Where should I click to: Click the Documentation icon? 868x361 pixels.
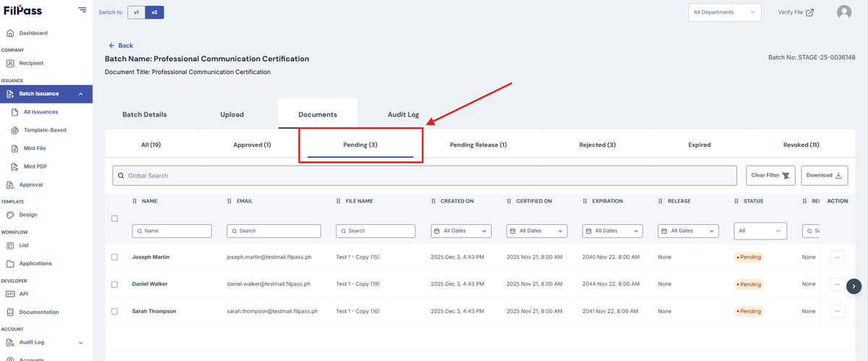pyautogui.click(x=10, y=312)
